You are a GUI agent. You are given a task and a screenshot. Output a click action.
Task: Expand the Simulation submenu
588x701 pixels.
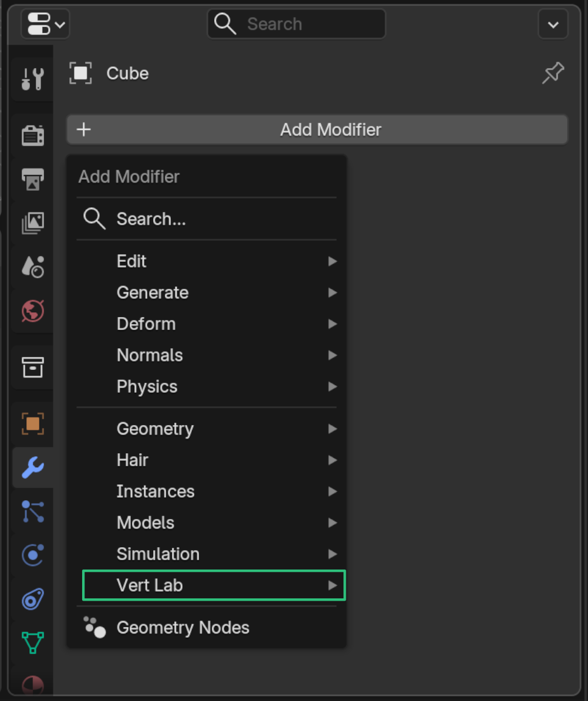click(207, 554)
